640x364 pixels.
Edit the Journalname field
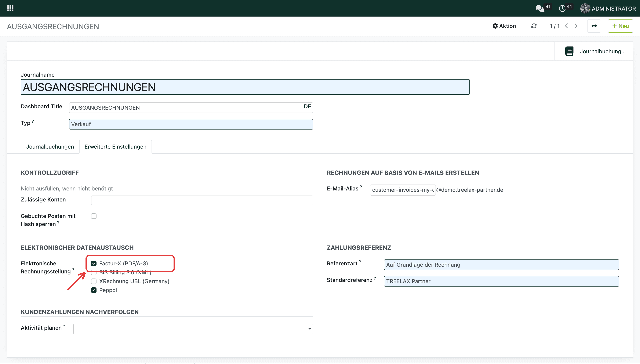pyautogui.click(x=245, y=87)
